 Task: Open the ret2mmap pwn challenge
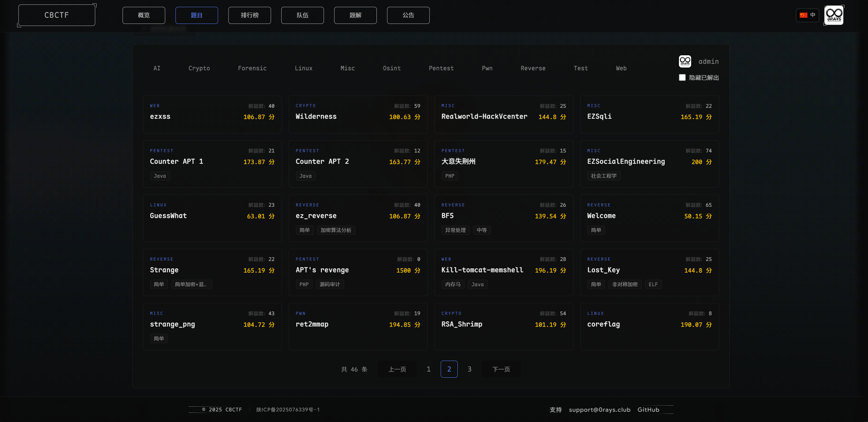tap(358, 326)
